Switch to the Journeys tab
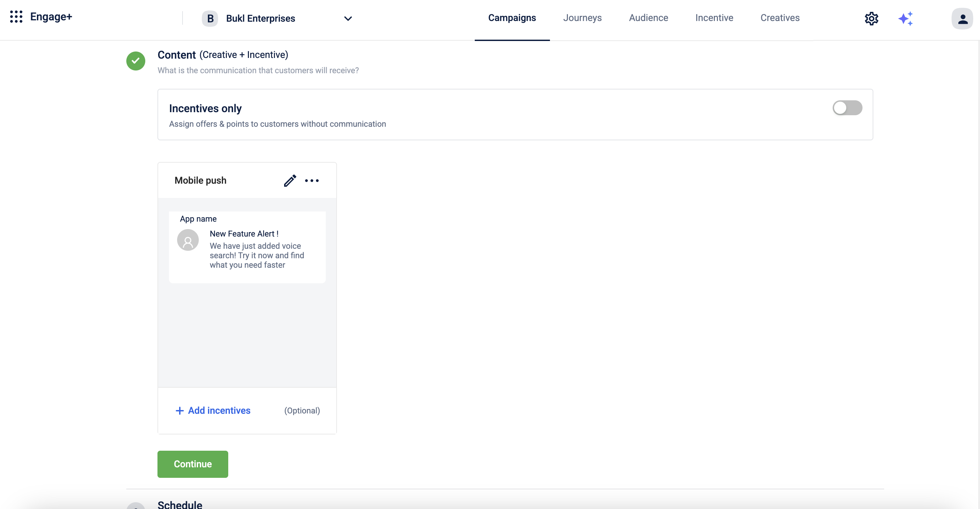The image size is (980, 509). 582,18
